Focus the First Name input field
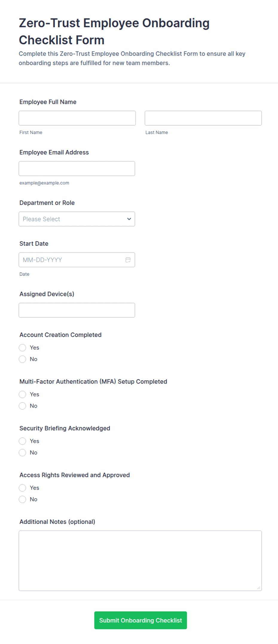The image size is (278, 644). (x=77, y=118)
